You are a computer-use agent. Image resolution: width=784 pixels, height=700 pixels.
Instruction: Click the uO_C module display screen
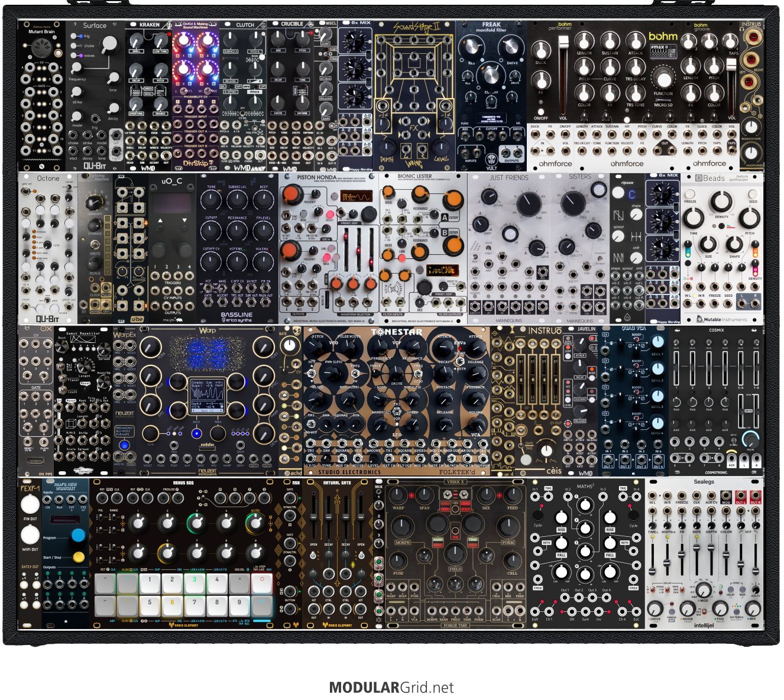click(x=171, y=205)
